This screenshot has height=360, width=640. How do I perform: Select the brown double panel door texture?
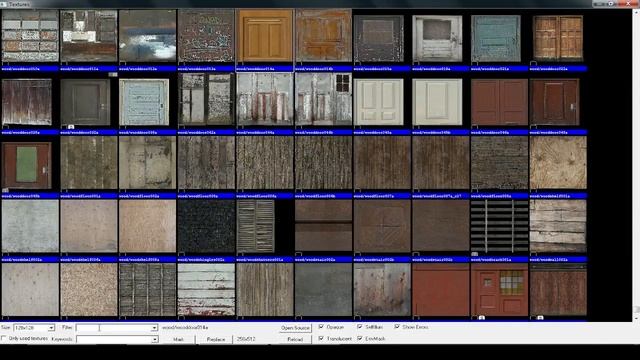[x=558, y=38]
